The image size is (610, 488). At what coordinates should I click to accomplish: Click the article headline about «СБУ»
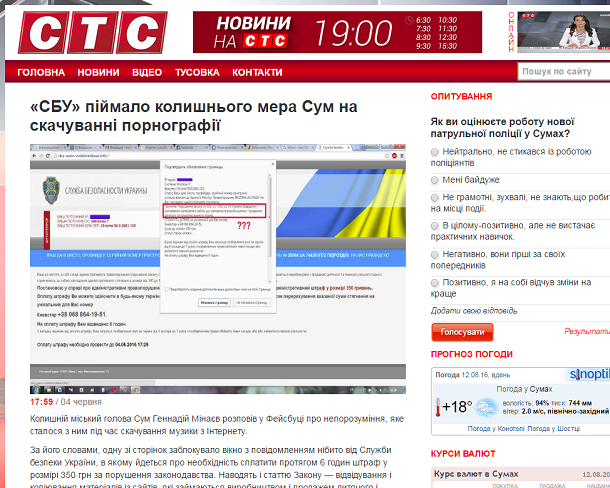pyautogui.click(x=194, y=116)
